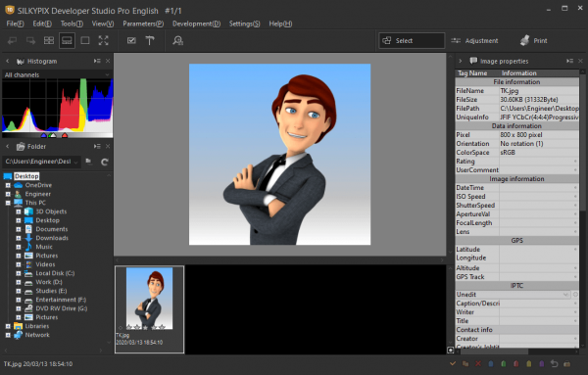Viewport: 588px width, 375px height.
Task: Select DVD RW Drive (G:) in tree
Action: [x=62, y=308]
